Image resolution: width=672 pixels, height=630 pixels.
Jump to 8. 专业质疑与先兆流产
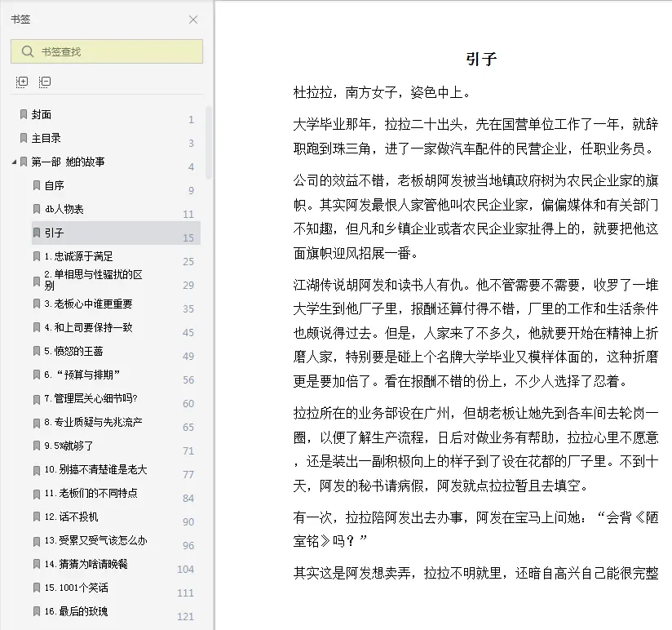pos(93,422)
